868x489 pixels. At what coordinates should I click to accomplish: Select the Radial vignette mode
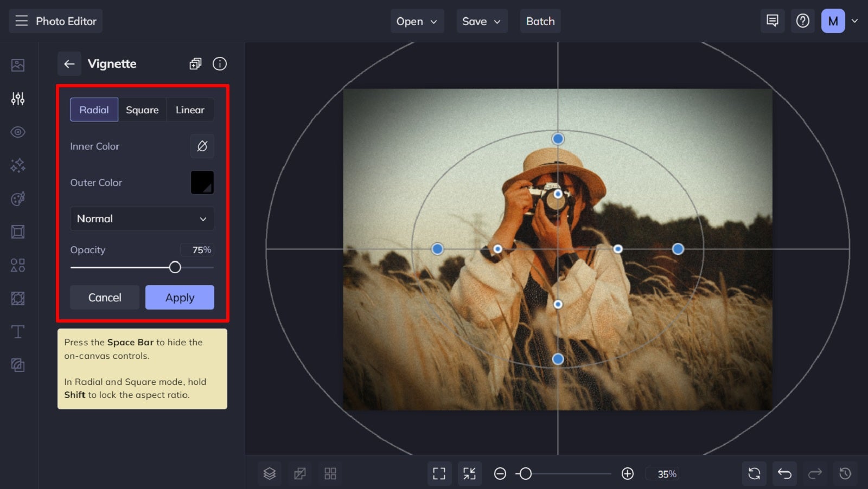[94, 110]
